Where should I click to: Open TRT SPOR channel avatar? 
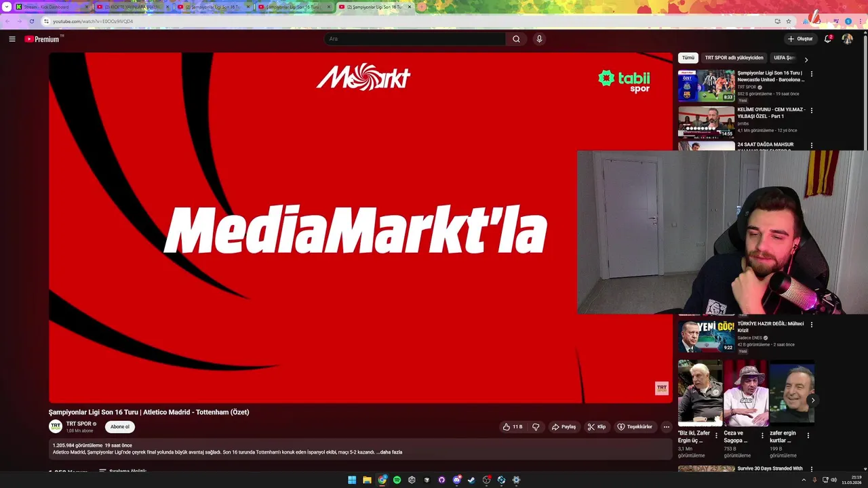56,426
